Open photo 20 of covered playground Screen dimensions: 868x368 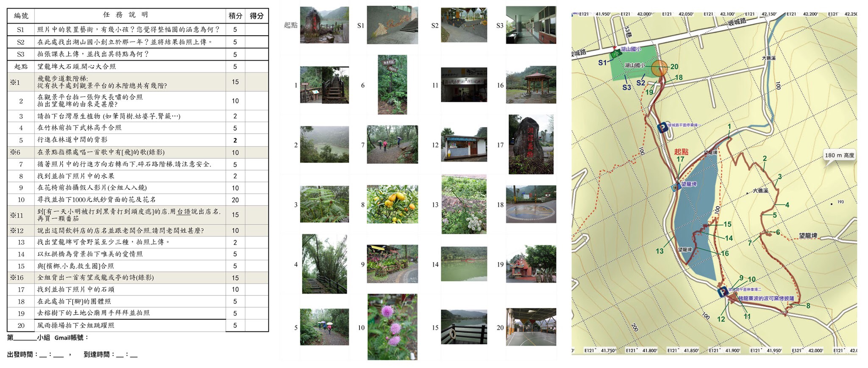coord(531,327)
